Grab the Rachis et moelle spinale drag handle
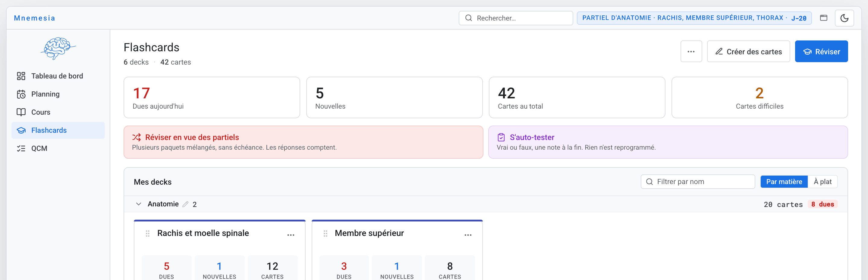Screen dimensions: 868x280 (x=148, y=234)
